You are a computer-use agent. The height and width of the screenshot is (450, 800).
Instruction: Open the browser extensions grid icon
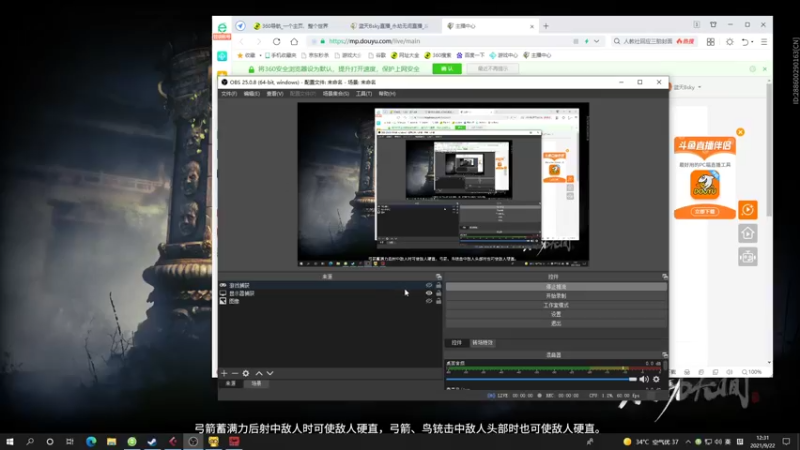coord(711,42)
